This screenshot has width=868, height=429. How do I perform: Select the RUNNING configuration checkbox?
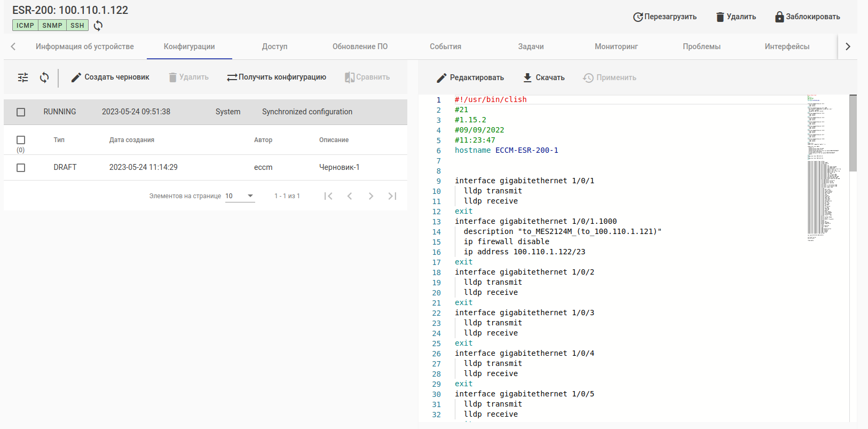tap(21, 112)
